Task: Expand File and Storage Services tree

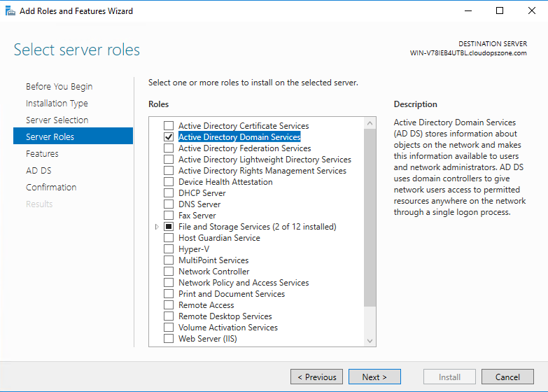Action: 157,227
